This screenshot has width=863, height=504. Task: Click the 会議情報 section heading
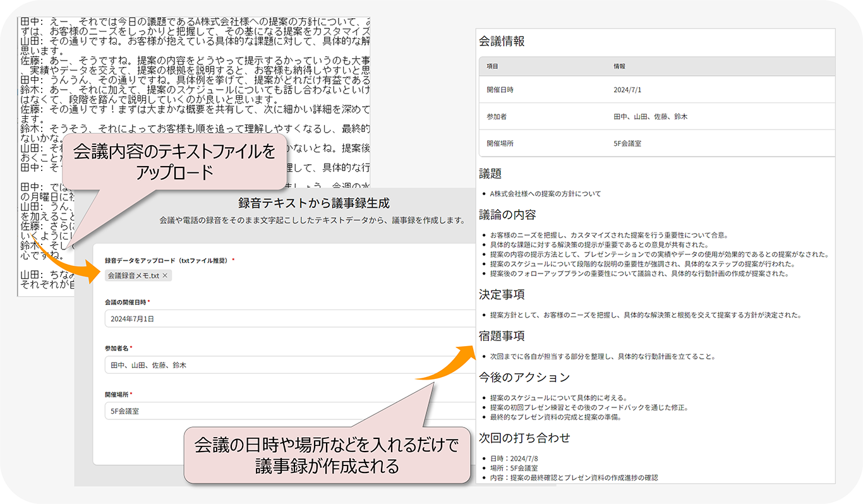click(502, 42)
